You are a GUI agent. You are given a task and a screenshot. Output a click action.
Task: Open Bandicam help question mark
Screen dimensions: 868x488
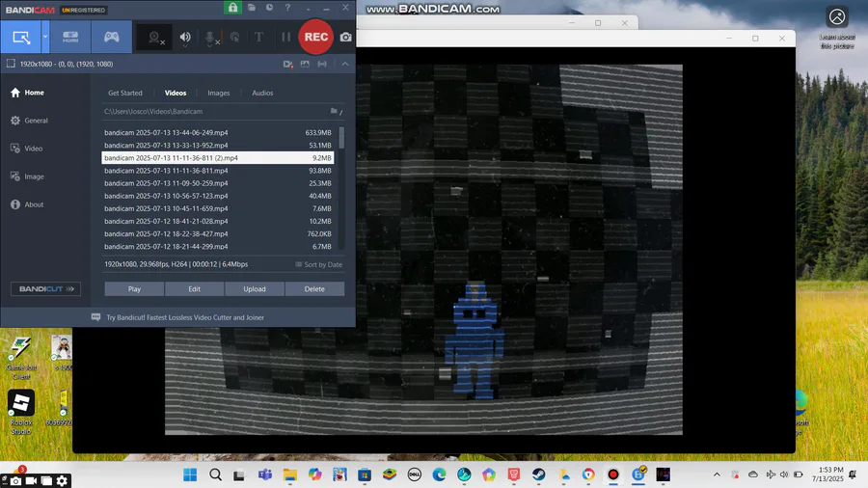[287, 7]
